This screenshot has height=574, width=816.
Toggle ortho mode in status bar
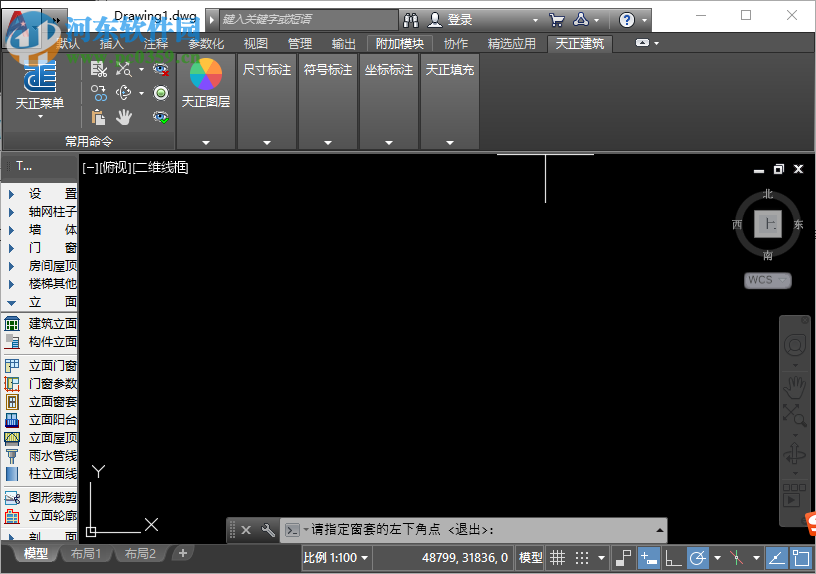coord(673,558)
